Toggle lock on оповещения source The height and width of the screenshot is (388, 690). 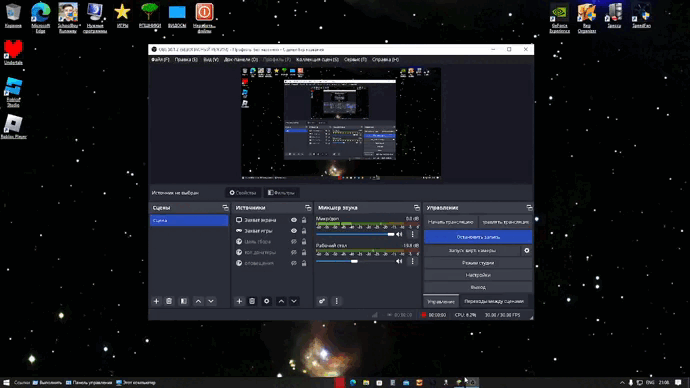(x=304, y=263)
